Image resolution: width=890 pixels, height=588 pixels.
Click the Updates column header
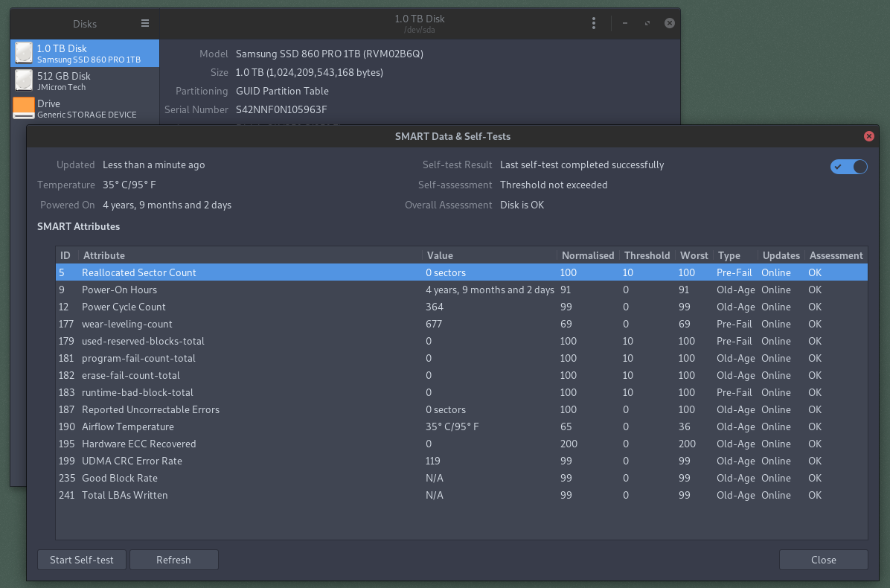point(781,255)
